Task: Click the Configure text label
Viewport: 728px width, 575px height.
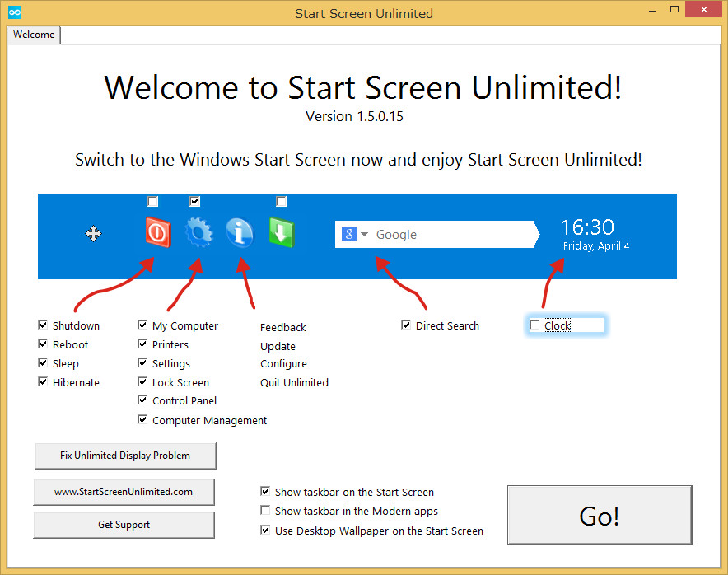Action: 283,364
